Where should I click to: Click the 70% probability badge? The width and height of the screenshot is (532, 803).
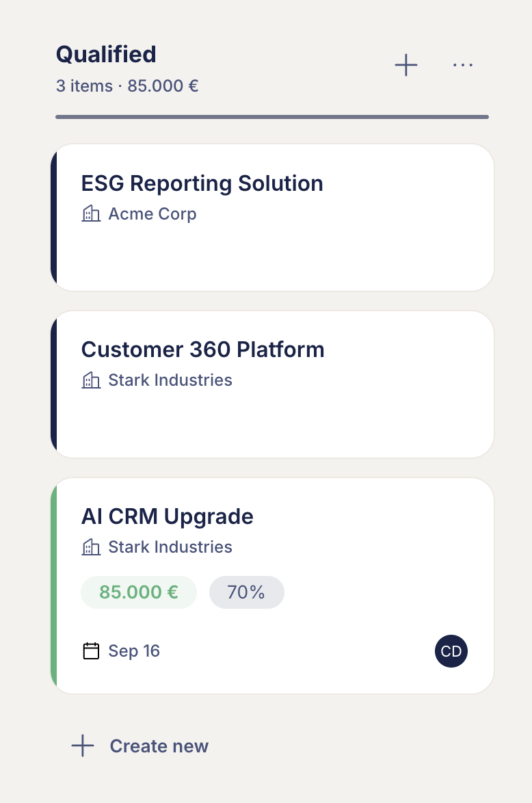pos(247,592)
